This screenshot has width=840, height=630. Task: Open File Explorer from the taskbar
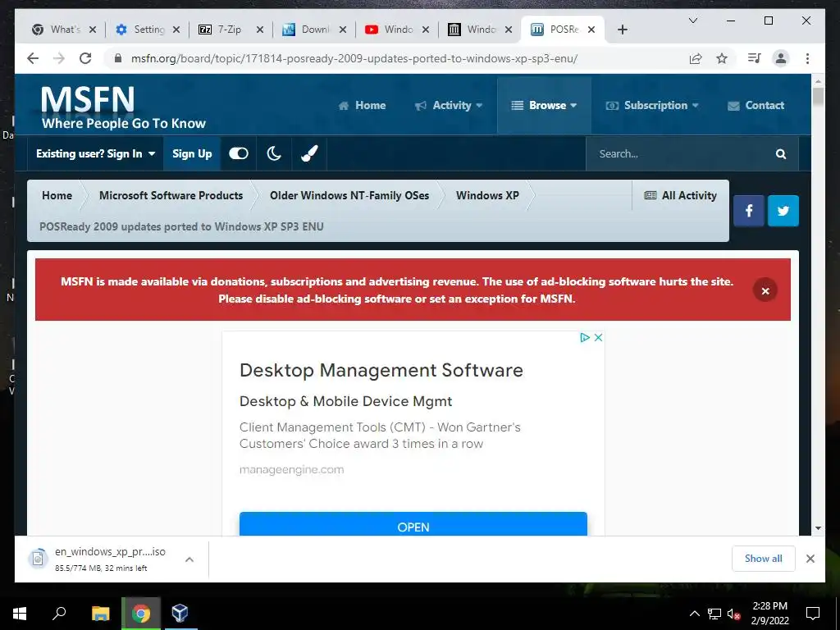(x=100, y=614)
